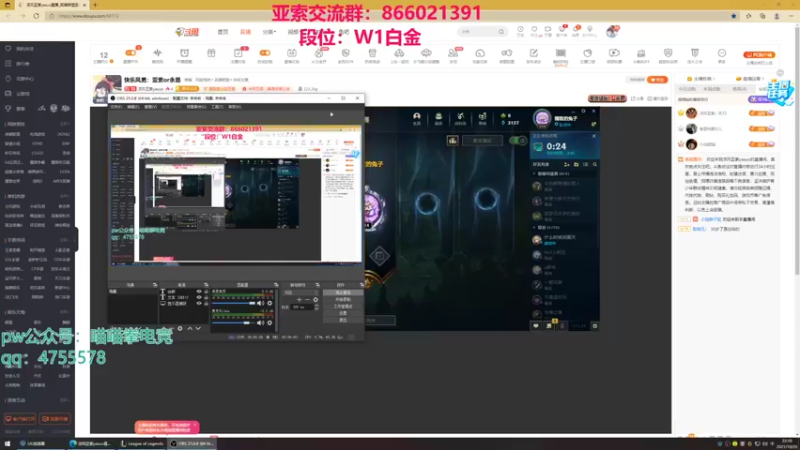Image resolution: width=800 pixels, height=450 pixels.
Task: Search friends in League friends panel
Action: [x=595, y=164]
